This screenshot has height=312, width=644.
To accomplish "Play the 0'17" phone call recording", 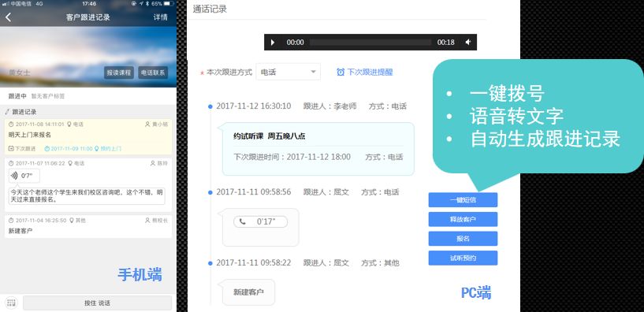I will click(x=260, y=221).
